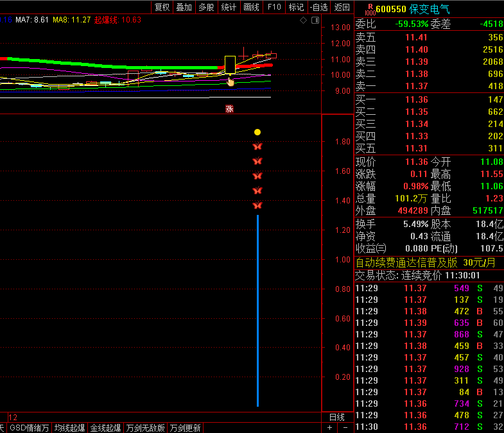Image resolution: width=504 pixels, height=433 pixels.
Task: Click the topmost red butterfly signal icon
Action: click(x=257, y=147)
